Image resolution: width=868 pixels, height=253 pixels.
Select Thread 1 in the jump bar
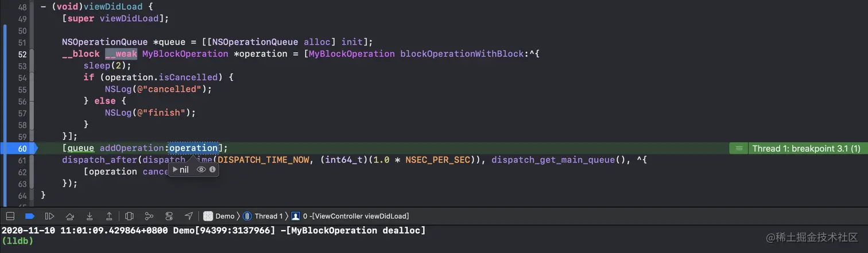(264, 216)
